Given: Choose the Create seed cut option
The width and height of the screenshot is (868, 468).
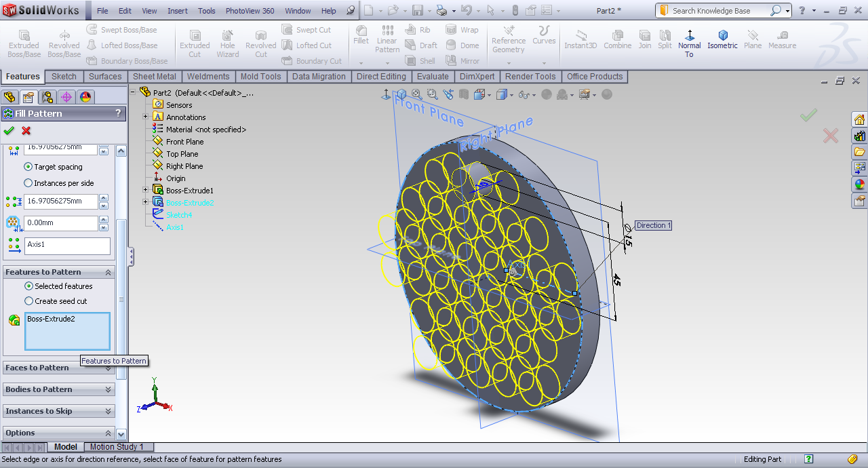Looking at the screenshot, I should point(28,301).
